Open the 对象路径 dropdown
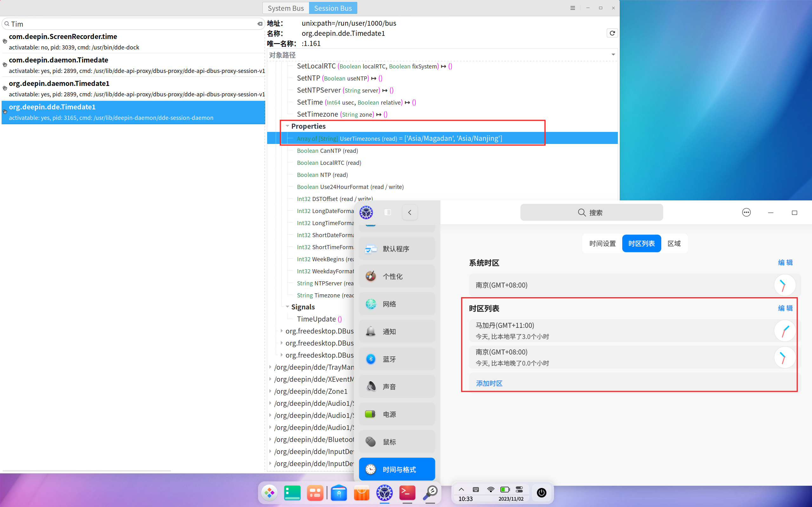This screenshot has height=507, width=812. pyautogui.click(x=613, y=54)
